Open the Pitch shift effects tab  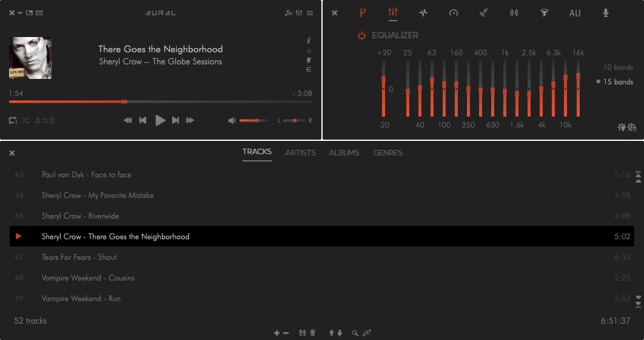pyautogui.click(x=423, y=13)
